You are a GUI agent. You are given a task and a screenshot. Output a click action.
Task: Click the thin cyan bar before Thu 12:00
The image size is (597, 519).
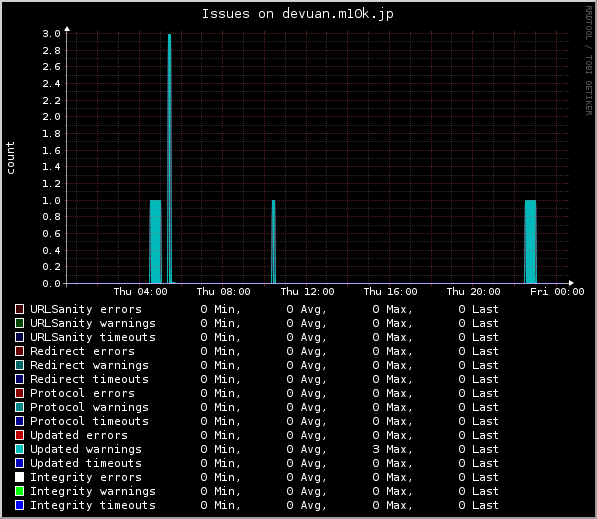pyautogui.click(x=273, y=241)
